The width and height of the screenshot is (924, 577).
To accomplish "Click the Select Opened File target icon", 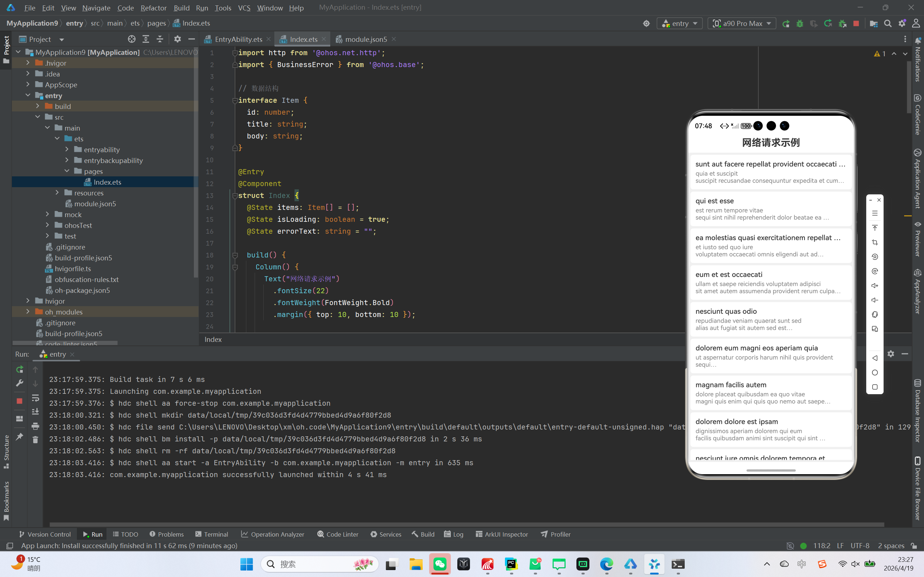I will pyautogui.click(x=132, y=39).
